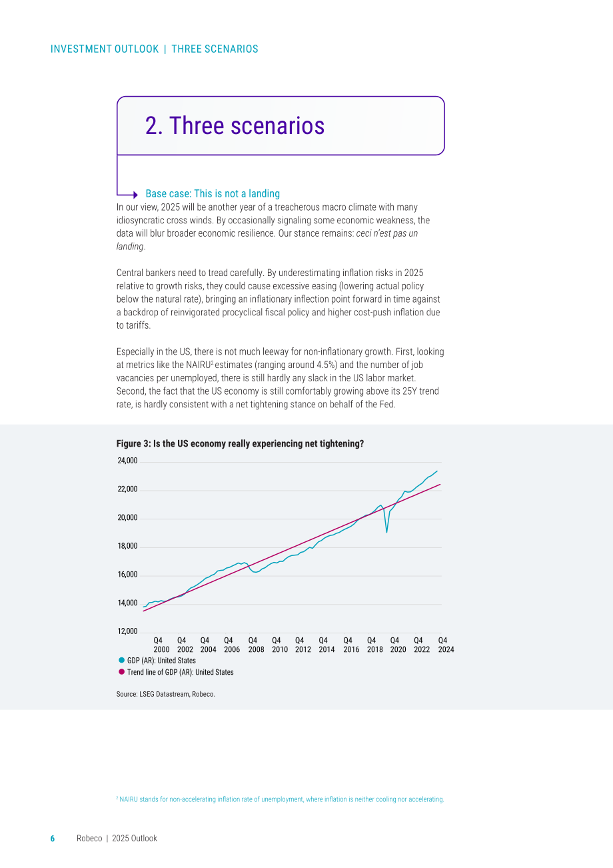Click the INVESTMENT OUTLOOK header text
This screenshot has width=613, height=868.
(105, 49)
